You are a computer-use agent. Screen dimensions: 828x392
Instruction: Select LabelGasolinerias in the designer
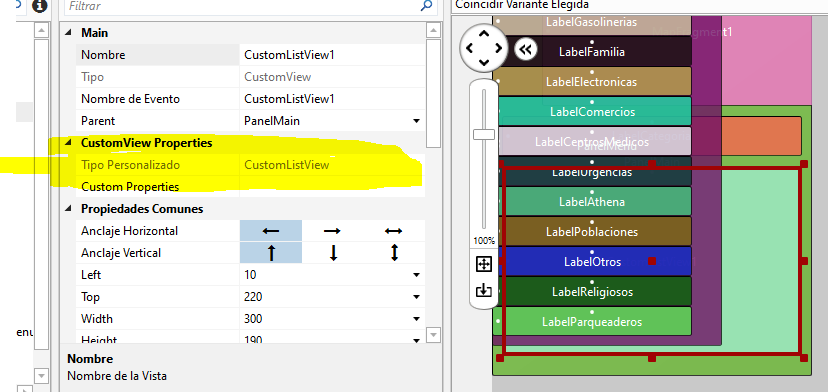pos(591,22)
